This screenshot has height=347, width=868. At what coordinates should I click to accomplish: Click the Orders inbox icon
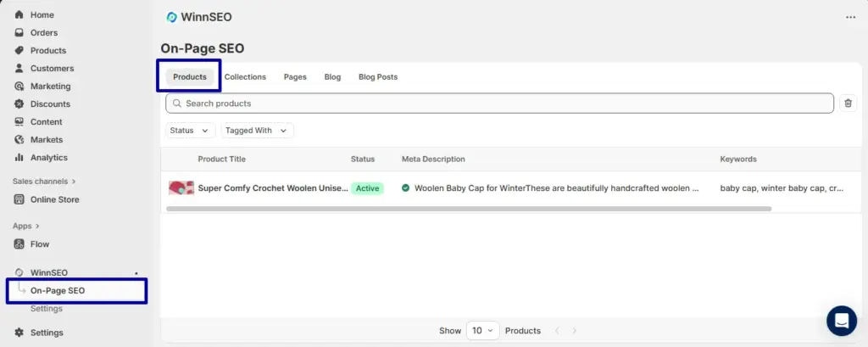pos(19,33)
